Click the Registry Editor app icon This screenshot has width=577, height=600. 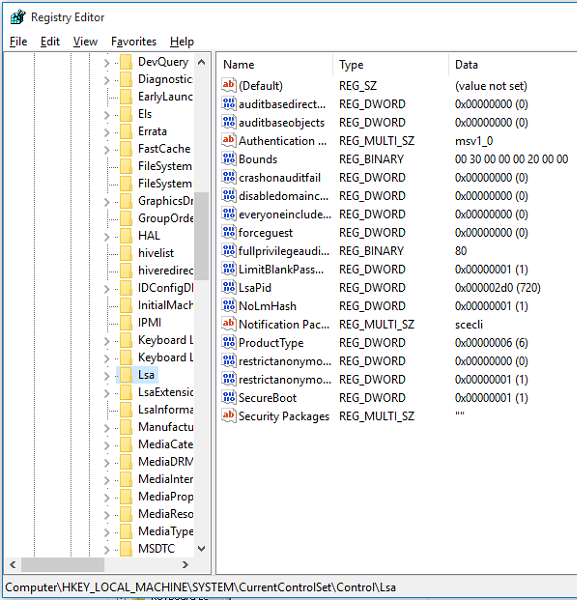pyautogui.click(x=18, y=17)
